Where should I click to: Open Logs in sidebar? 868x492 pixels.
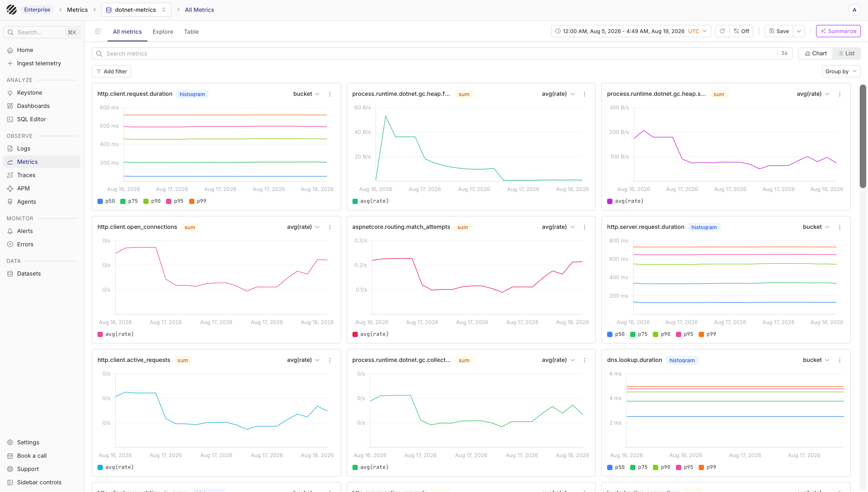(42, 148)
